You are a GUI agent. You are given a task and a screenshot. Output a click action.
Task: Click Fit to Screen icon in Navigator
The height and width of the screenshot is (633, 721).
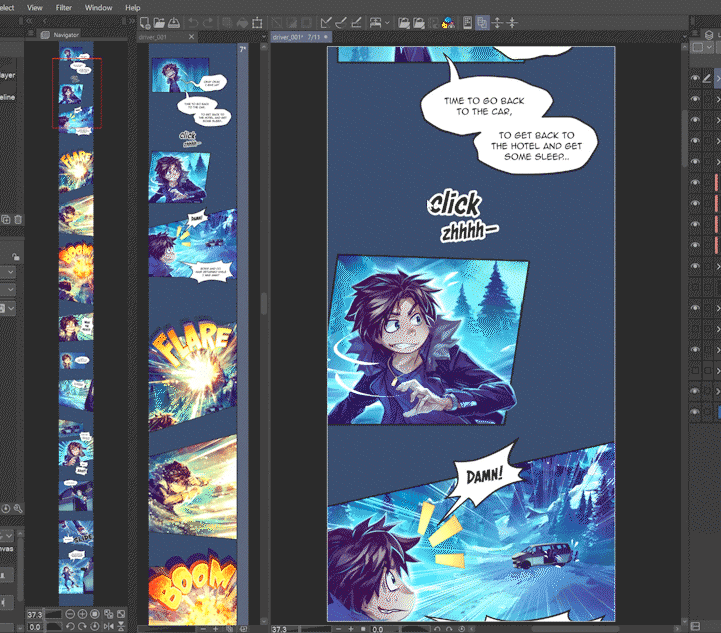(x=121, y=614)
